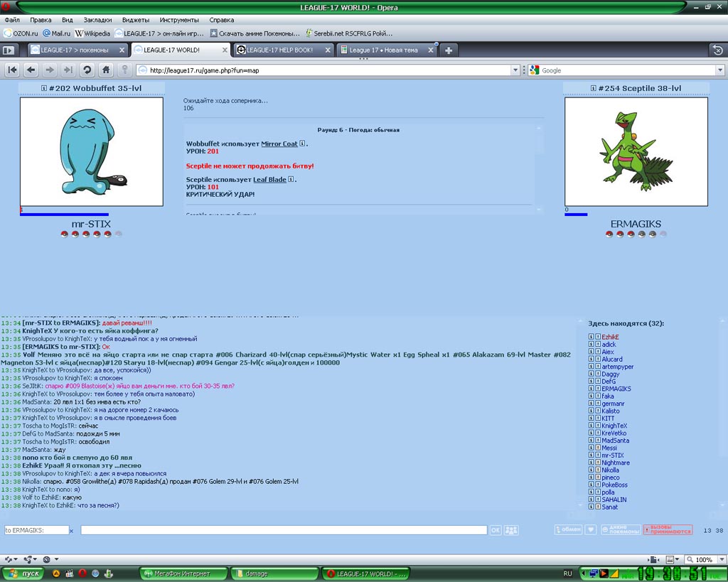Expand the search field dropdown arrow

[x=720, y=70]
